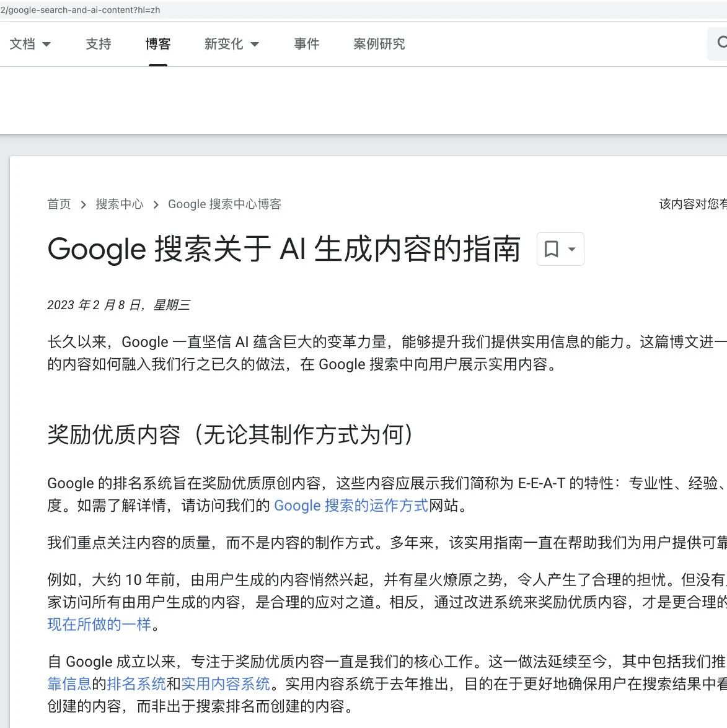Open 案例研究 in navigation bar
This screenshot has width=727, height=728.
[x=379, y=44]
